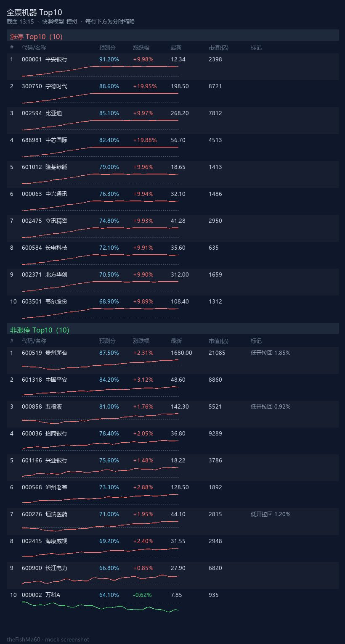This screenshot has height=644, width=345.
Task: Click the 北方华创 latest price 312.00
Action: pos(180,274)
